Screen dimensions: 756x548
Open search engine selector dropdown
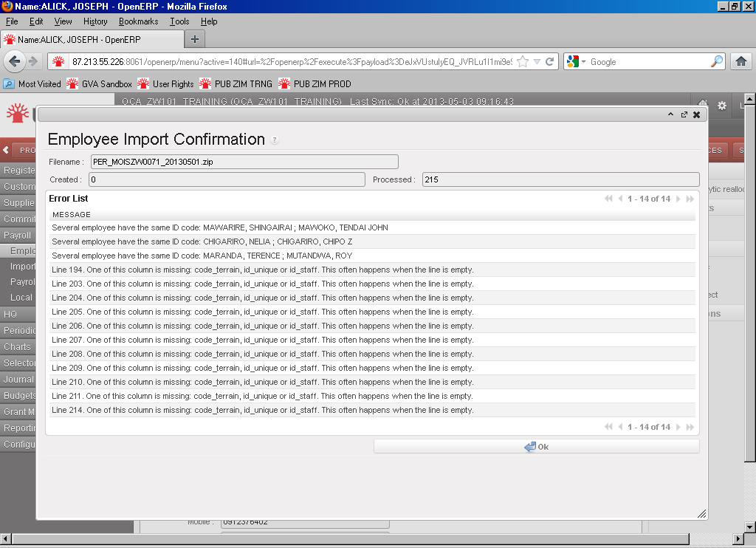point(577,62)
